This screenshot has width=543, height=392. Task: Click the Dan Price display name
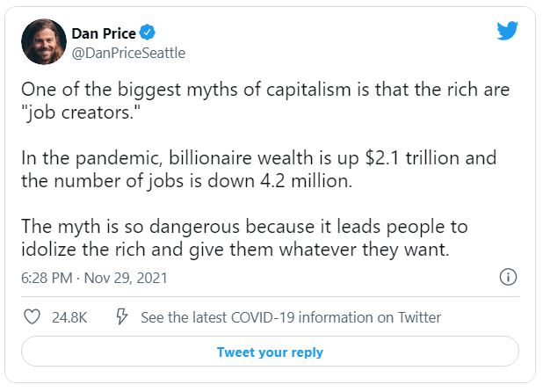104,33
